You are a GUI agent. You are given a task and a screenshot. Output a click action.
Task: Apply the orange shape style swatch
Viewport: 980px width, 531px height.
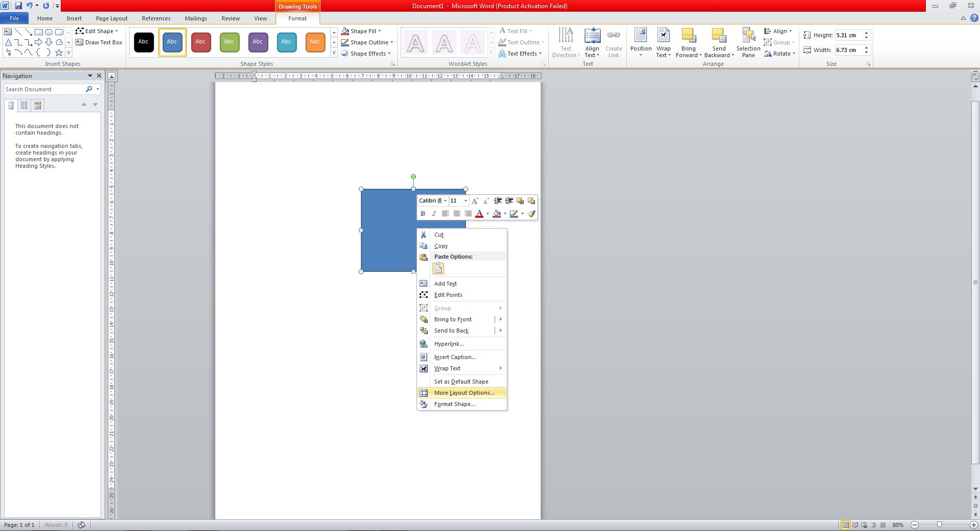pyautogui.click(x=315, y=42)
